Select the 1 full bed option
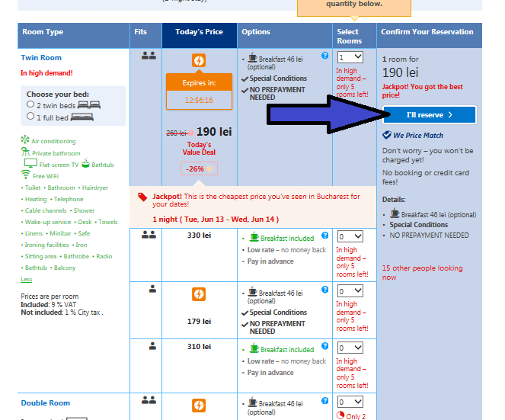Image resolution: width=505 pixels, height=420 pixels. coord(30,117)
